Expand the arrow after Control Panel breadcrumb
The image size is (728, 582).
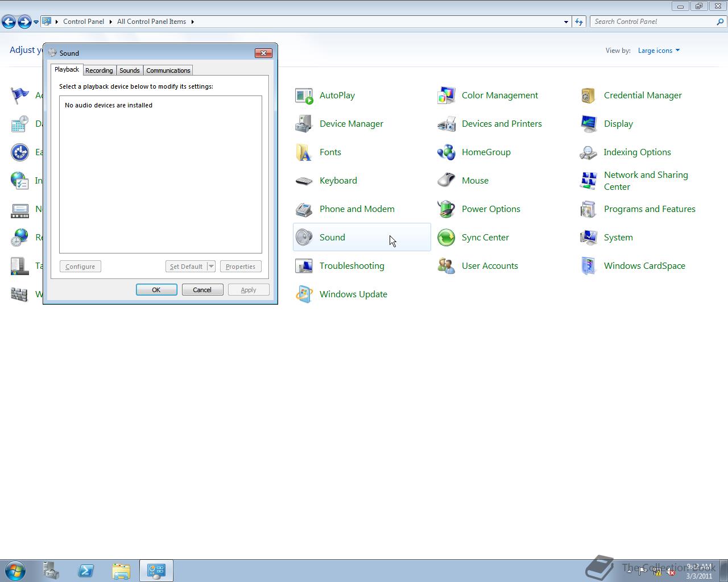110,22
